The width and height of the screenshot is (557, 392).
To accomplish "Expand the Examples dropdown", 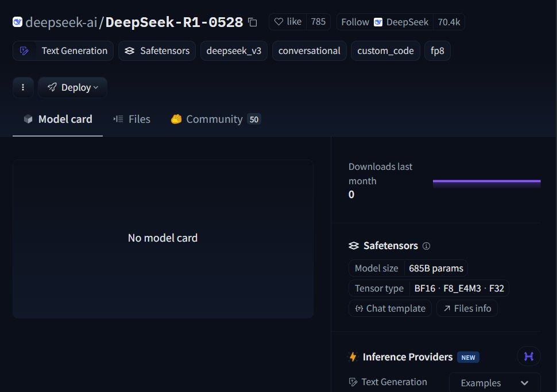I will (495, 383).
